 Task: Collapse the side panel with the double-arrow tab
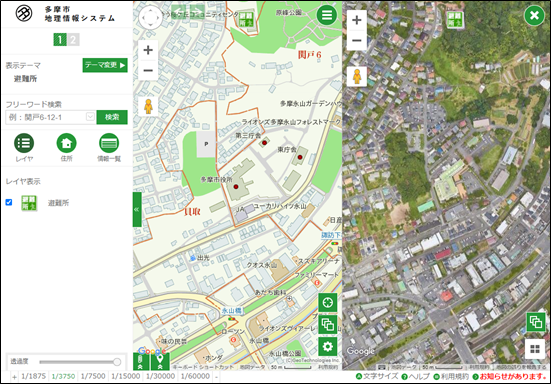(x=137, y=209)
